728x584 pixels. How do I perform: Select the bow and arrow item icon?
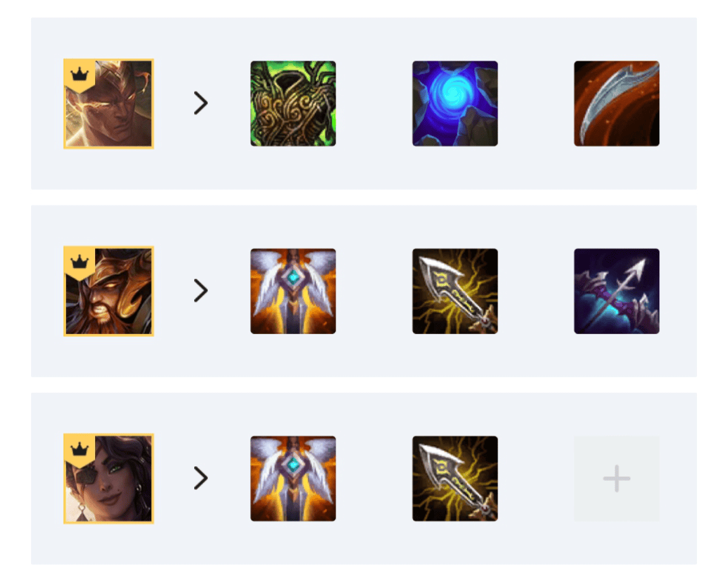[617, 291]
